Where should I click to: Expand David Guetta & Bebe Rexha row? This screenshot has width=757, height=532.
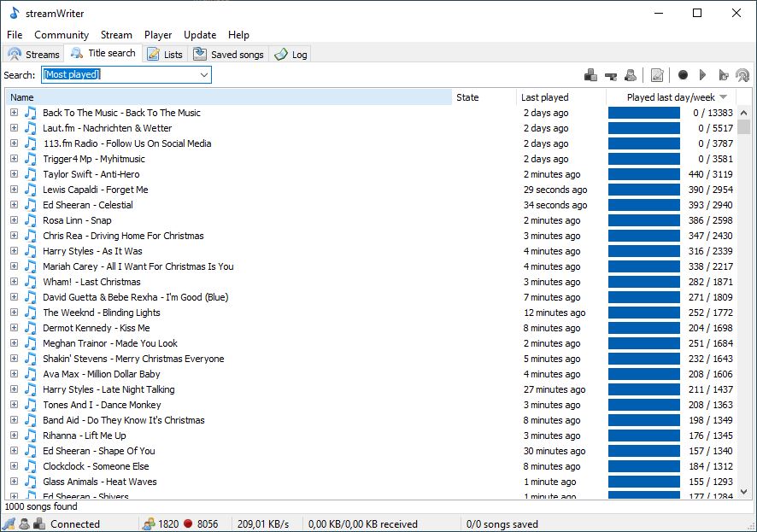point(14,297)
